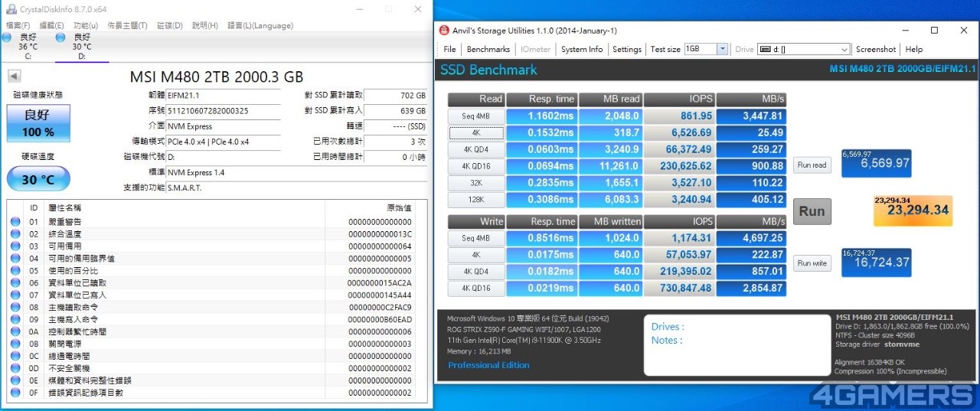
Task: Click the previous disk arrow button
Action: [x=15, y=76]
